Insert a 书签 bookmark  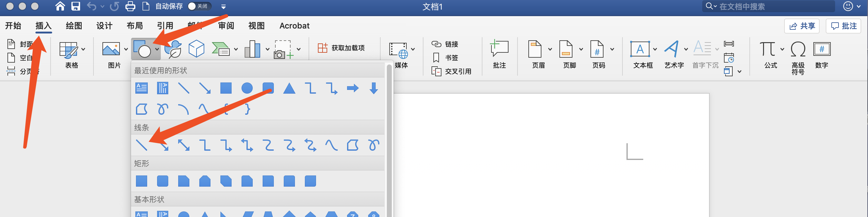pyautogui.click(x=445, y=58)
